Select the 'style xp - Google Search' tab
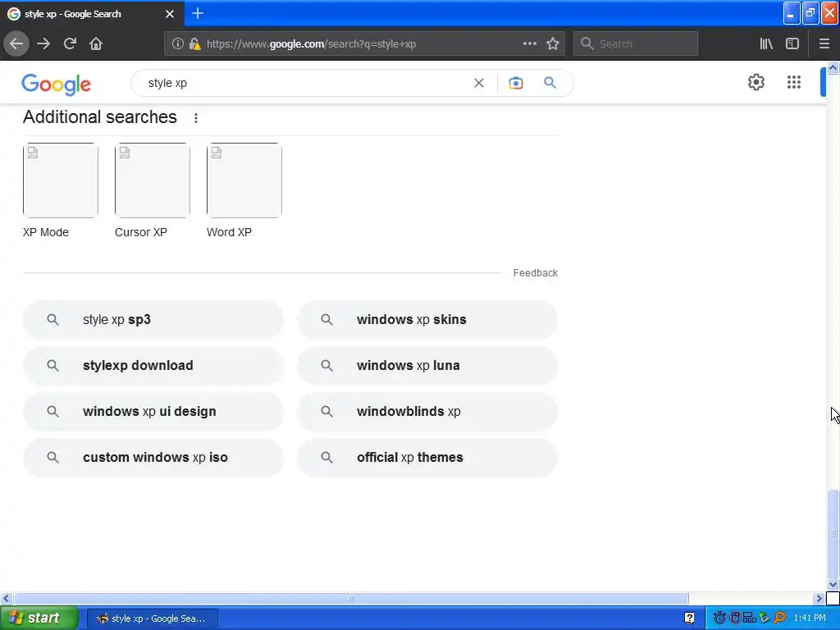840x630 pixels. (x=92, y=13)
